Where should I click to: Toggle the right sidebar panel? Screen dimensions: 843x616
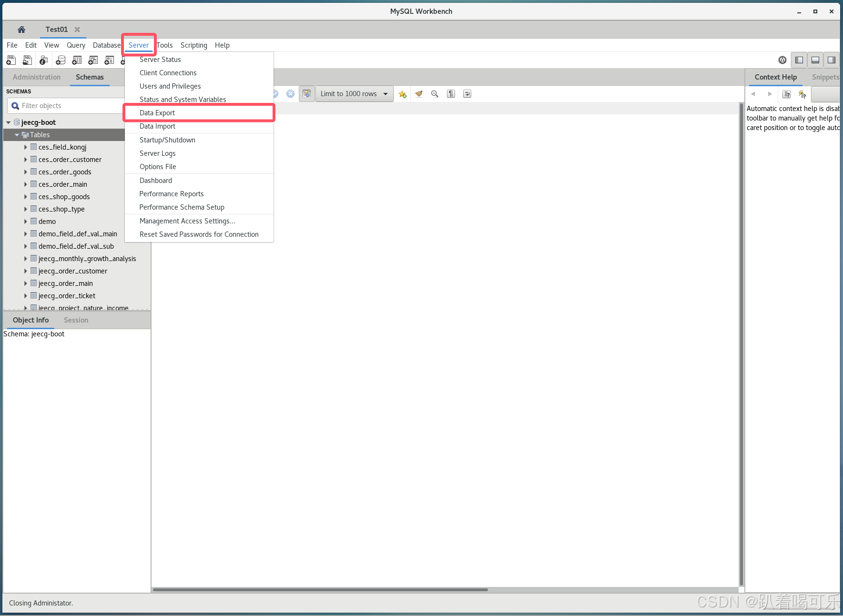click(x=832, y=60)
